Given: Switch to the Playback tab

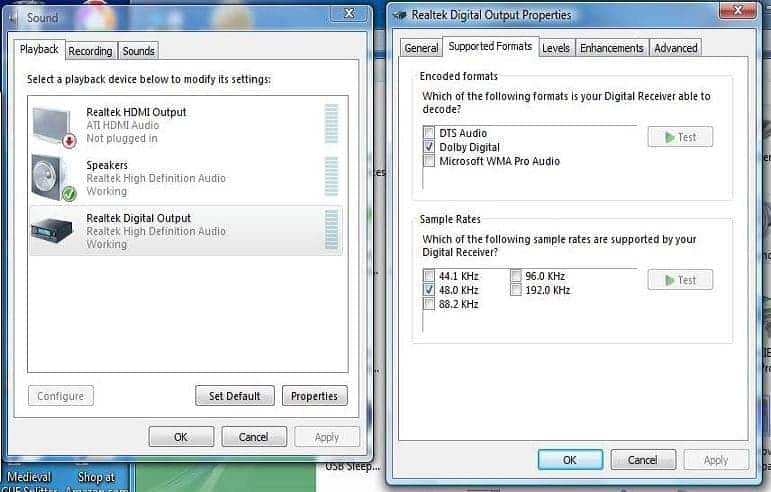Looking at the screenshot, I should (x=39, y=50).
